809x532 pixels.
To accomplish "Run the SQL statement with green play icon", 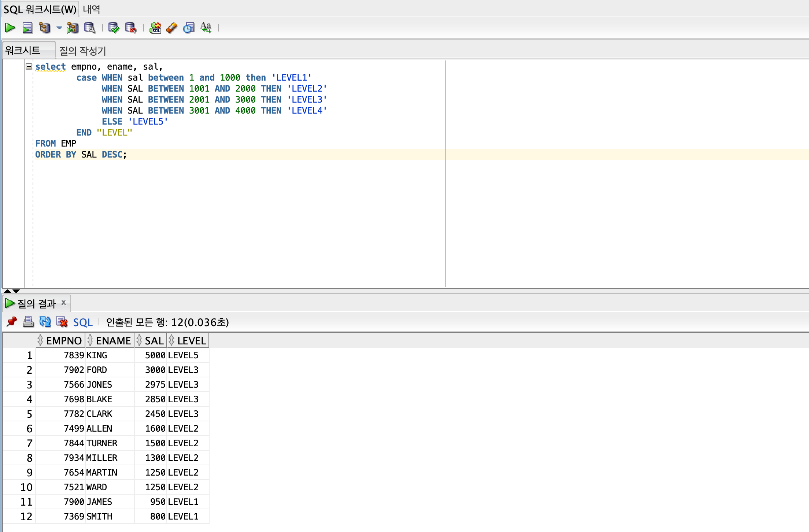I will tap(10, 28).
